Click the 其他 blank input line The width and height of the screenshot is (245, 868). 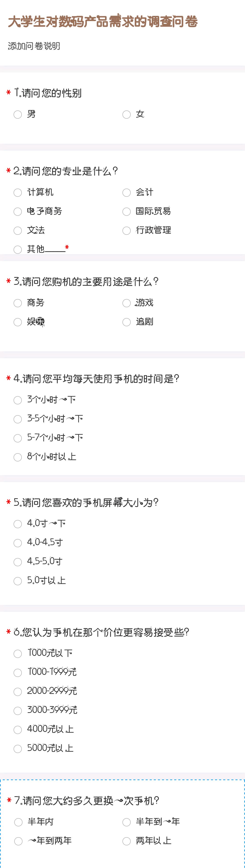tap(55, 250)
